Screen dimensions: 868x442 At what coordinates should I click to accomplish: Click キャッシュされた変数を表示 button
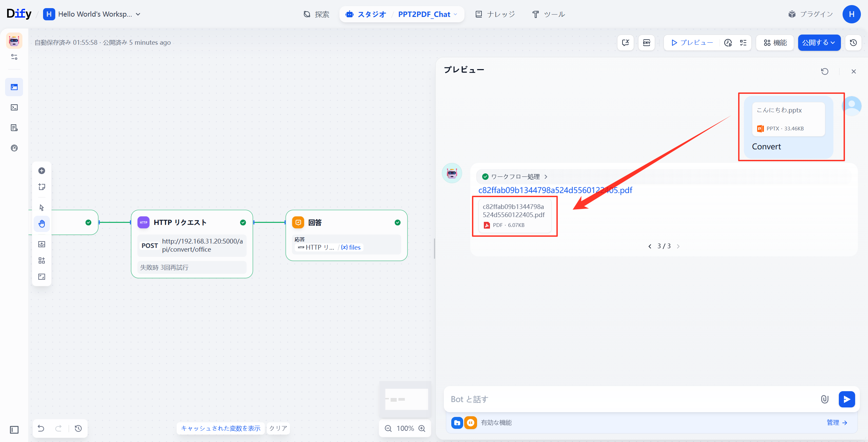(221, 428)
